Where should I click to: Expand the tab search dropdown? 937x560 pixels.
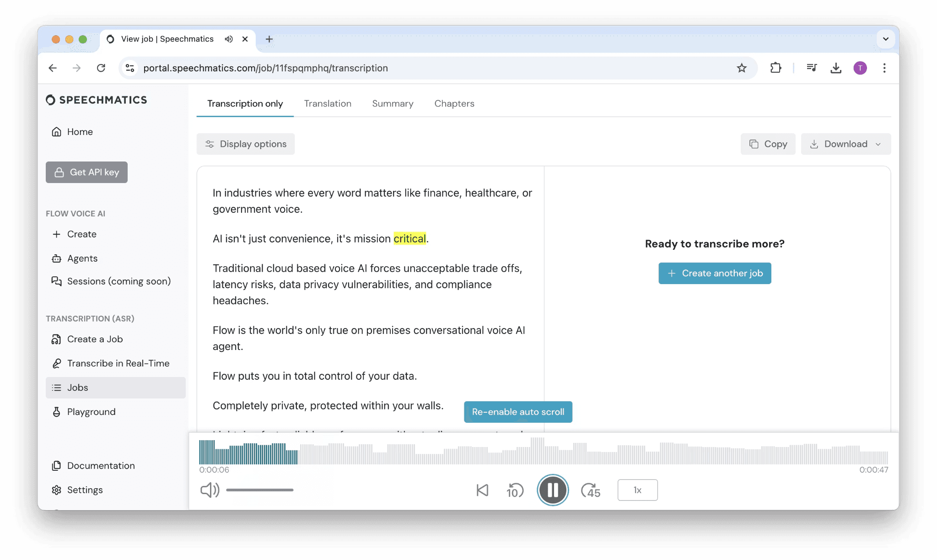[x=886, y=39]
